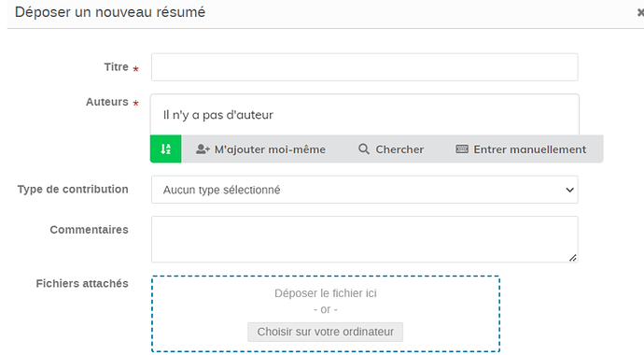
Task: Click the chevron arrow of contribution type select
Action: [569, 190]
